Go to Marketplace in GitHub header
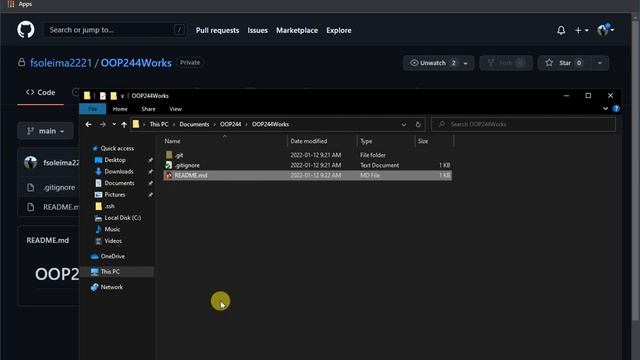Viewport: 640px width, 360px height. pyautogui.click(x=297, y=30)
